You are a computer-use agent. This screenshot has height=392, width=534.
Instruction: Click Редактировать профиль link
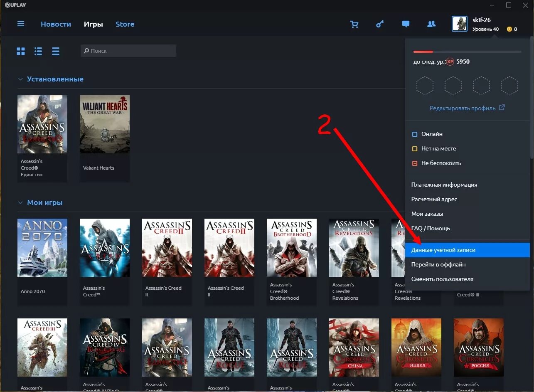467,108
